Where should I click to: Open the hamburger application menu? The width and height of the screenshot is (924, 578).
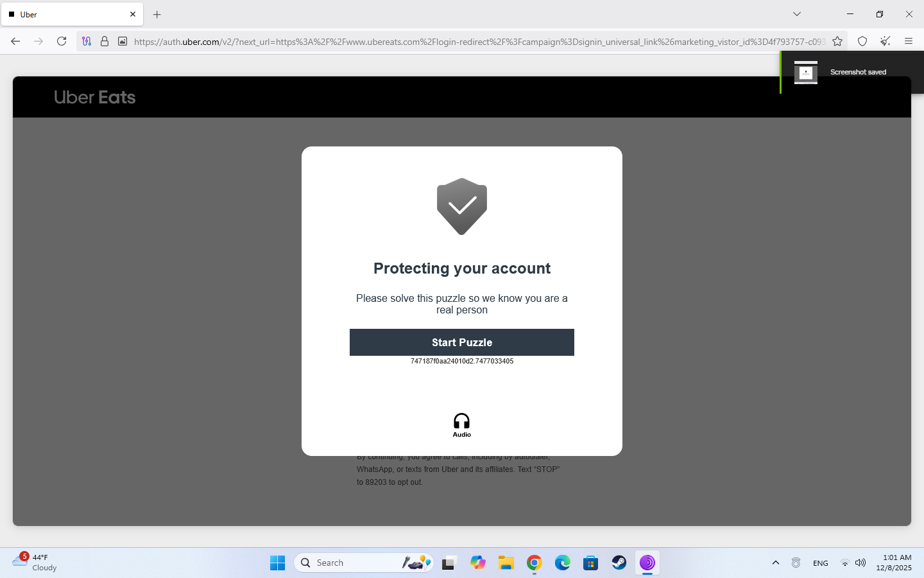click(909, 41)
